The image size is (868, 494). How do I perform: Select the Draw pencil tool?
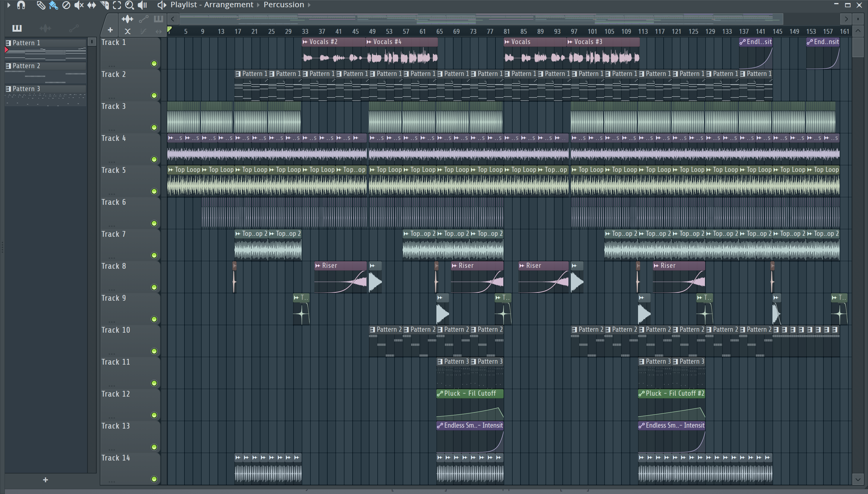coord(41,5)
